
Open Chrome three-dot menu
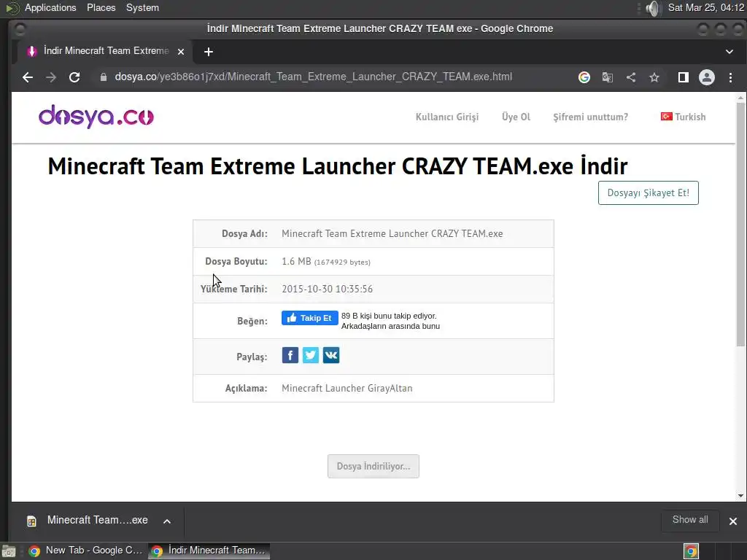click(x=730, y=77)
